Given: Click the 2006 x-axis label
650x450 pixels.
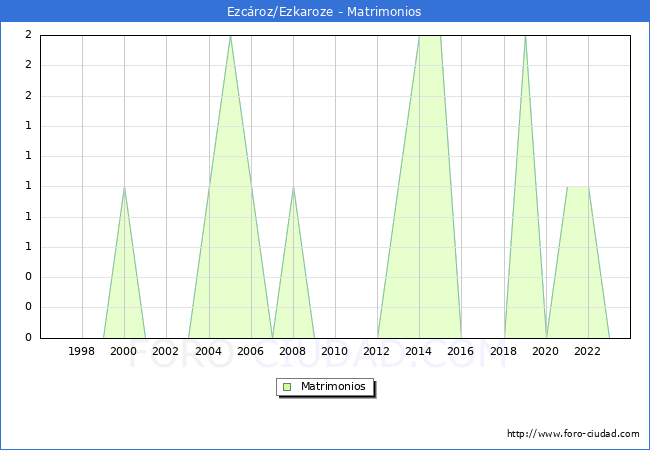Looking at the screenshot, I should pyautogui.click(x=250, y=351).
